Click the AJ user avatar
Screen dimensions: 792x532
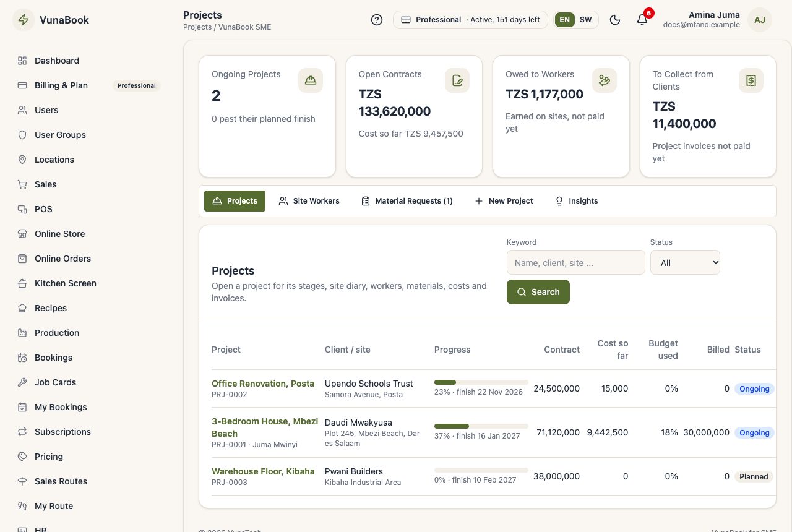click(760, 20)
